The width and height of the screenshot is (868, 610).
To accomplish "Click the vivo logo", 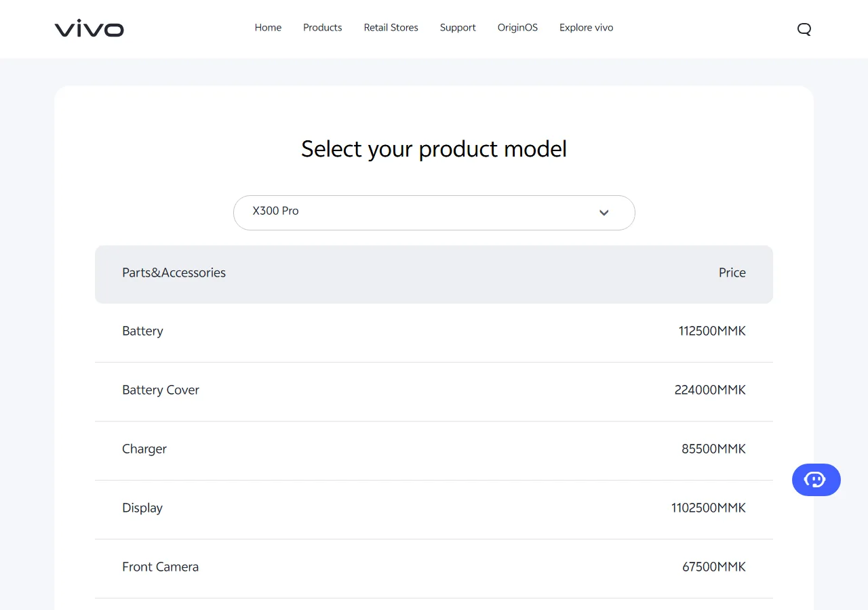I will point(90,28).
